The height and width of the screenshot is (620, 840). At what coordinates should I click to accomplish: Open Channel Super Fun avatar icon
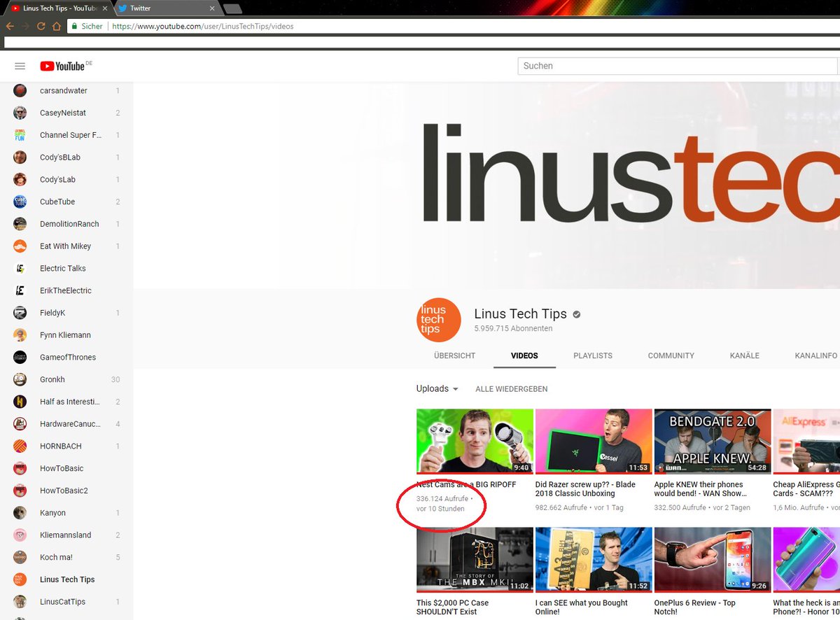(x=20, y=135)
